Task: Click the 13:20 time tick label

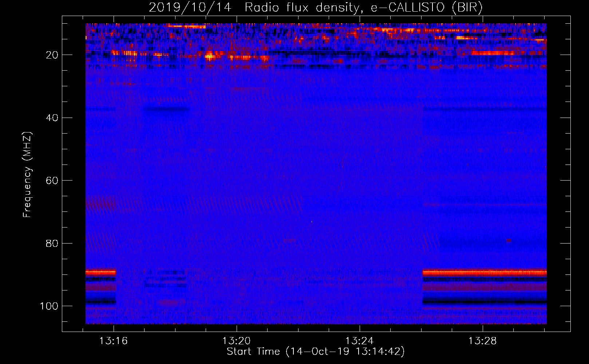Action: click(237, 341)
